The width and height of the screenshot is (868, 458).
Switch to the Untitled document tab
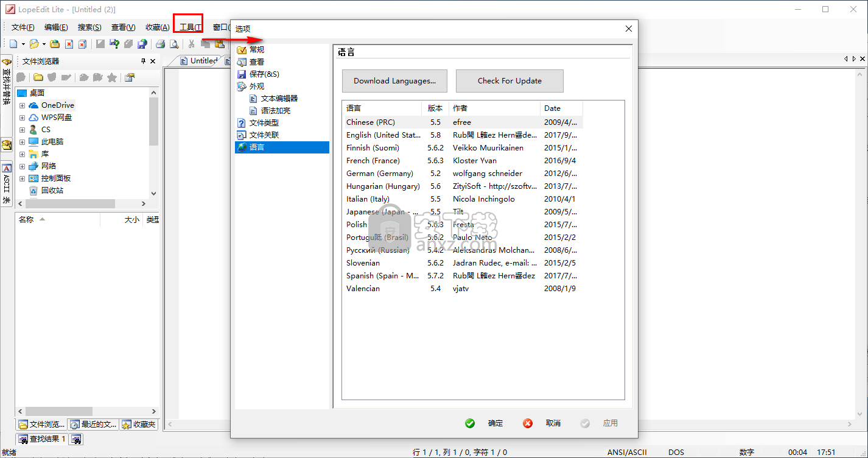pyautogui.click(x=198, y=61)
